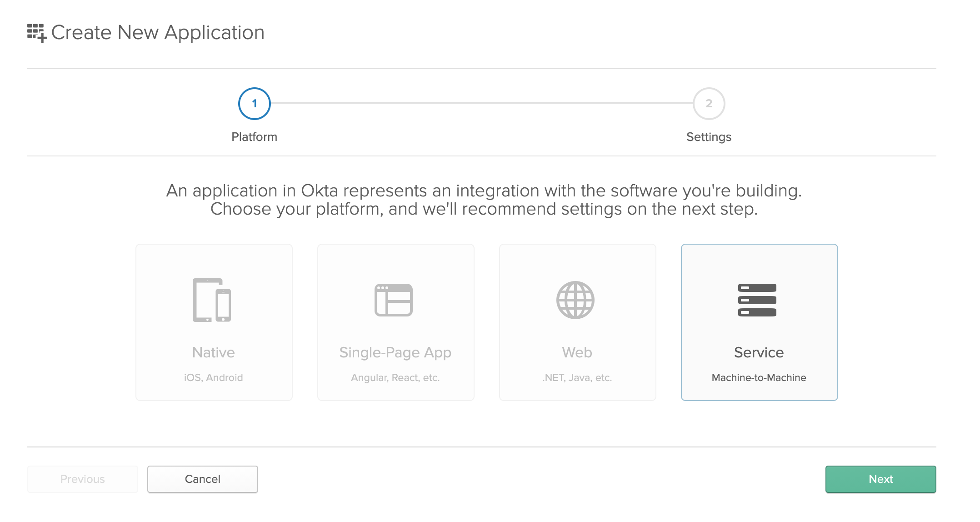
Task: Click the Settings step label
Action: point(709,137)
